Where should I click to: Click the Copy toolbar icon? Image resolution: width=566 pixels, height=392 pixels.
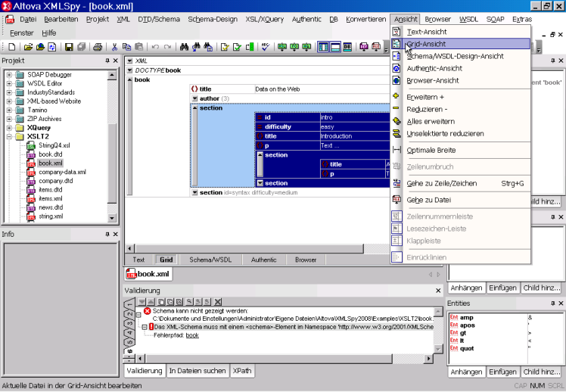coord(126,47)
